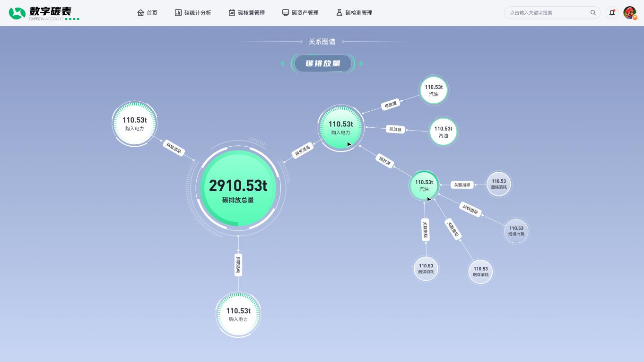Screen dimensions: 644x362
Task: Open the 碳资产管理 menu item
Action: pyautogui.click(x=300, y=13)
